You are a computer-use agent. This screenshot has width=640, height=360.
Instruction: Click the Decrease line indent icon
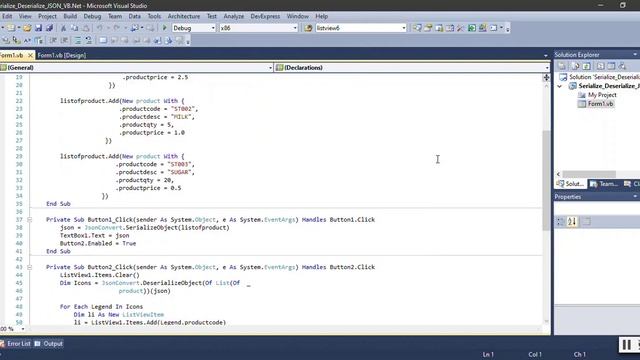tap(53, 40)
